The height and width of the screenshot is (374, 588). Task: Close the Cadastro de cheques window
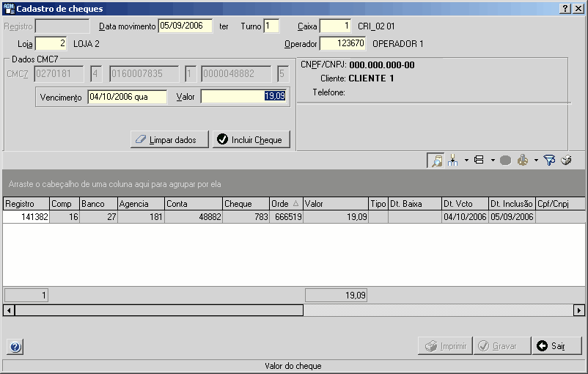pyautogui.click(x=578, y=9)
